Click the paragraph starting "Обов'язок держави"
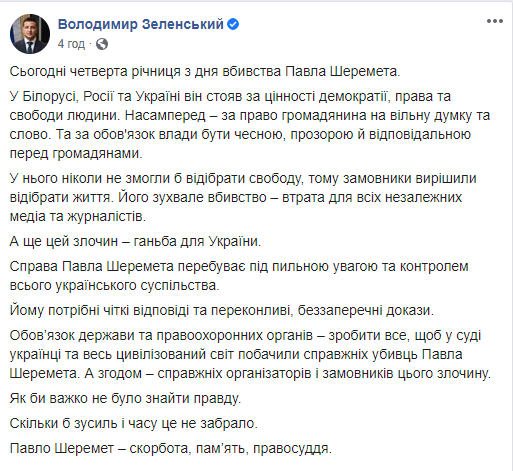Image resolution: width=513 pixels, height=471 pixels. [x=250, y=354]
